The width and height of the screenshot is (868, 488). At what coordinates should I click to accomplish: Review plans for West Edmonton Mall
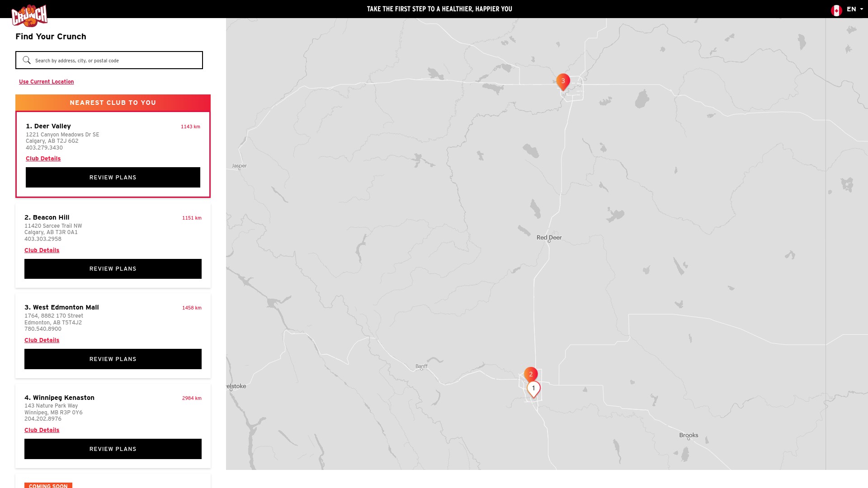tap(113, 359)
